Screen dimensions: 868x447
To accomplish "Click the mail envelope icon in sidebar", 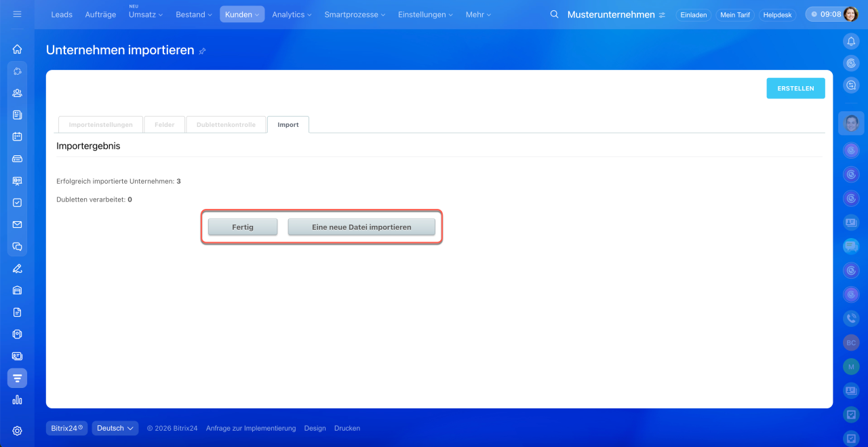I will 17,225.
